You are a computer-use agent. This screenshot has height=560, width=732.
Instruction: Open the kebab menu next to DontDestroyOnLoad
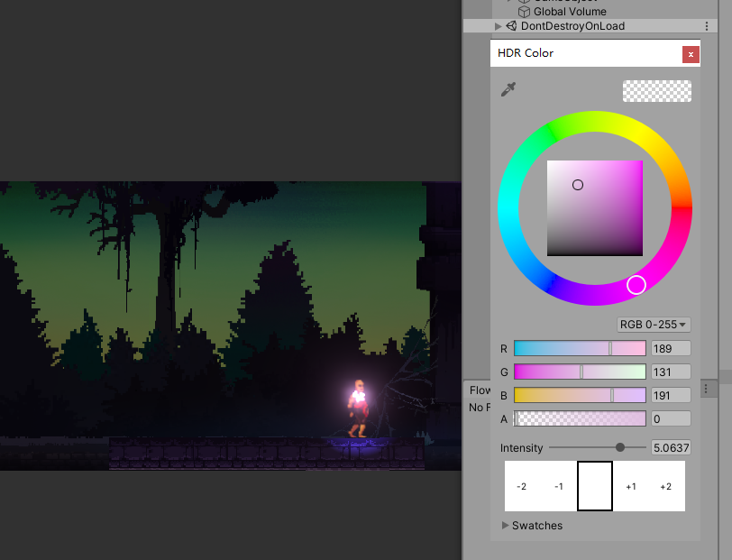coord(707,26)
